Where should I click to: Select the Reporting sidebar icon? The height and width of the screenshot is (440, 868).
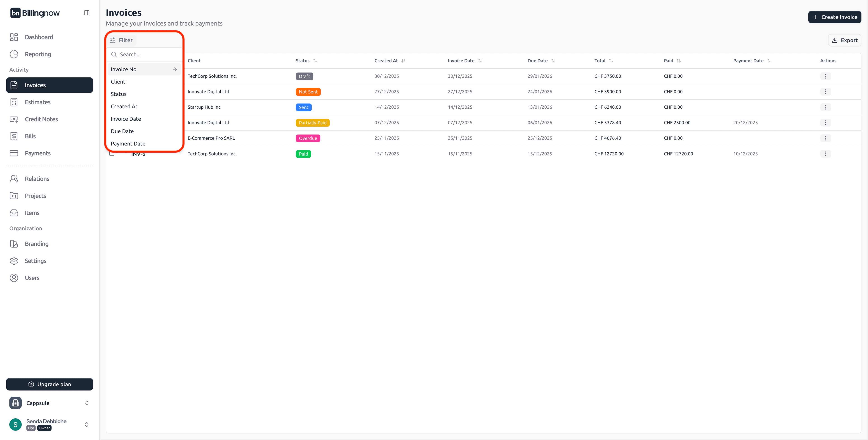(x=14, y=54)
